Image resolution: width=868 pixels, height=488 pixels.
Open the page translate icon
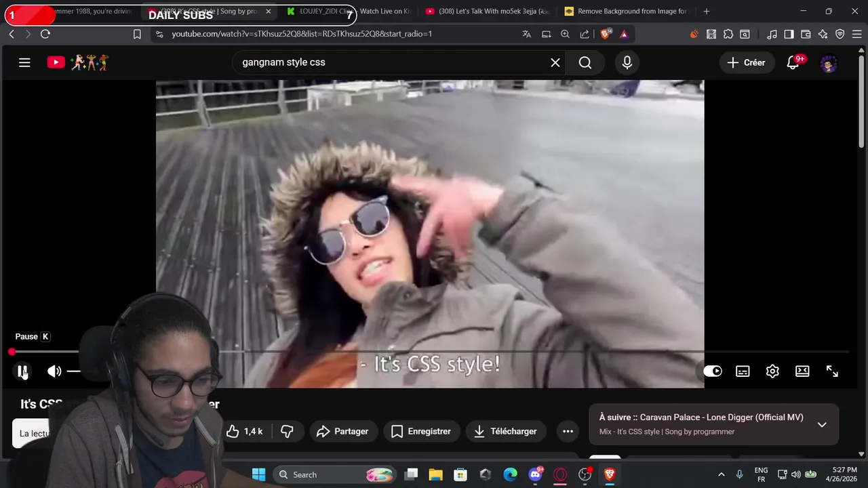(526, 34)
